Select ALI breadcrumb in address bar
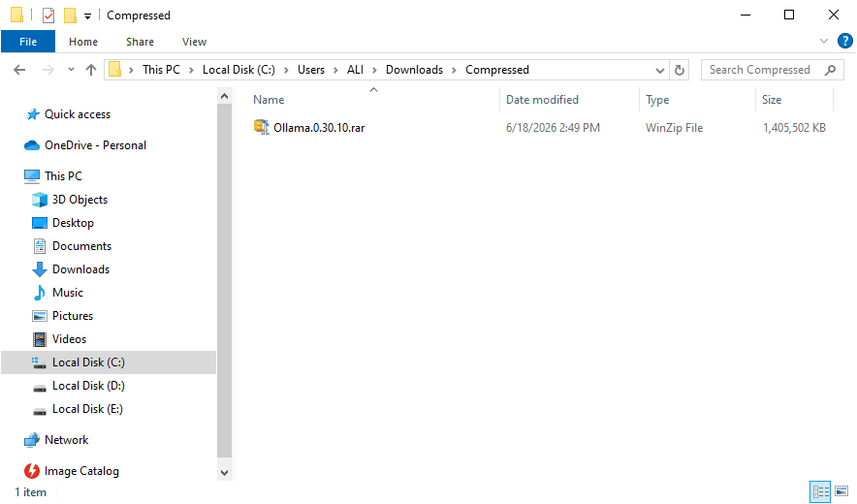This screenshot has height=504, width=857. [x=355, y=70]
